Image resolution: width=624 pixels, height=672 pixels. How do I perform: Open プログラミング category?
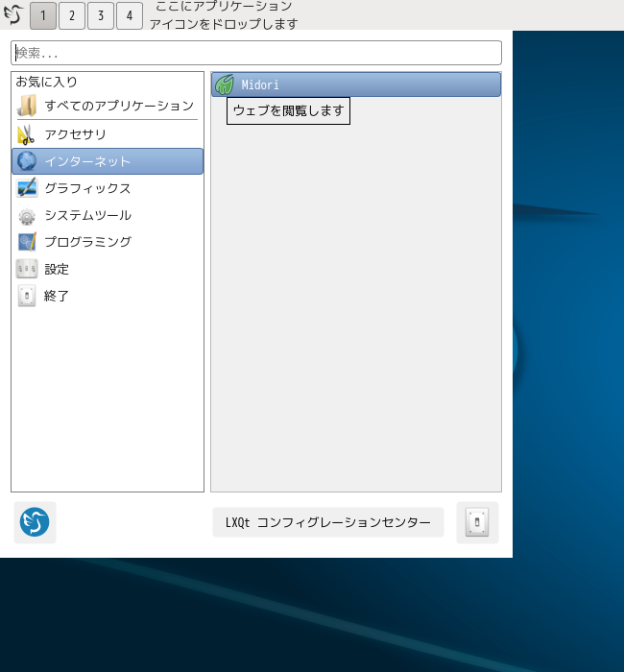coord(108,242)
